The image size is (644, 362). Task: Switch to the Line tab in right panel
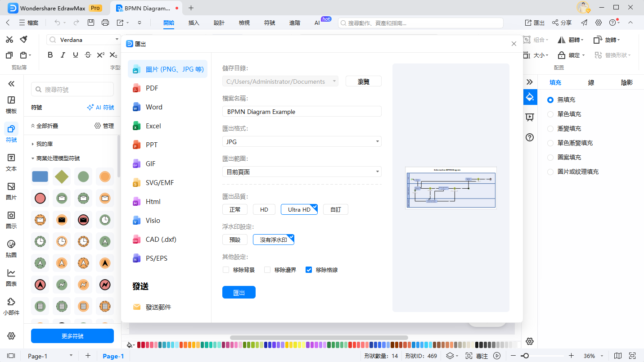[591, 82]
